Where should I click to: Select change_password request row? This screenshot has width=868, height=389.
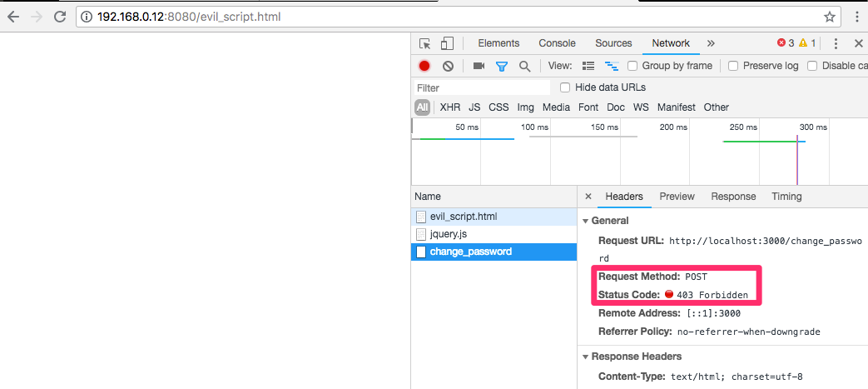[494, 252]
